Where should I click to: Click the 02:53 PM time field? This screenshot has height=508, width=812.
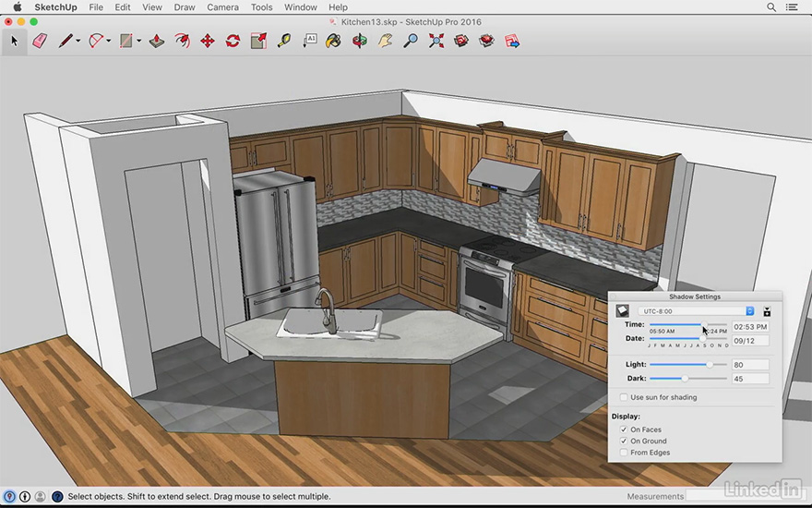tap(750, 327)
